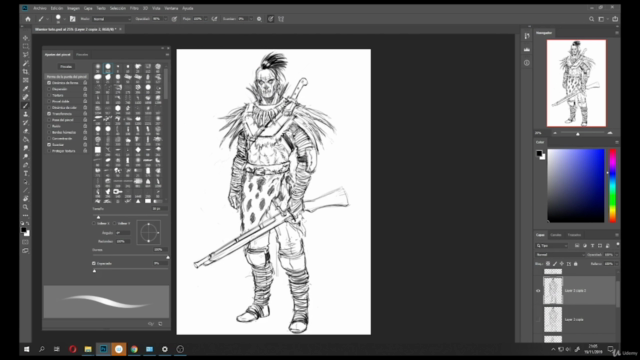The height and width of the screenshot is (360, 640).
Task: Switch to the Canales tab
Action: click(x=556, y=235)
